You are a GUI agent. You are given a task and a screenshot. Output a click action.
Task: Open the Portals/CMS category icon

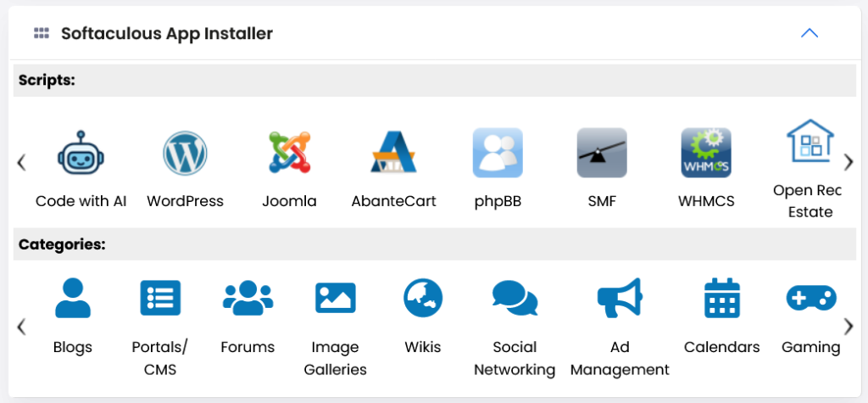click(160, 299)
